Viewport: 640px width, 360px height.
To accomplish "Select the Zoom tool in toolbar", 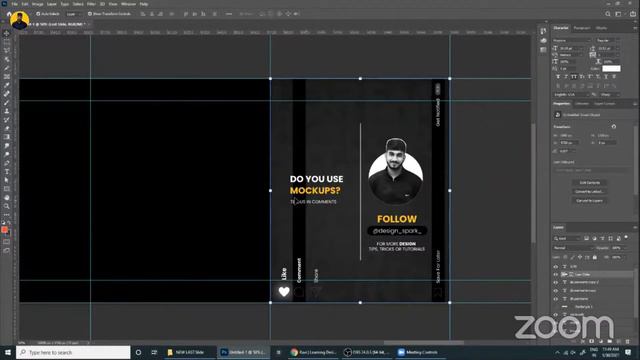I will (7, 206).
